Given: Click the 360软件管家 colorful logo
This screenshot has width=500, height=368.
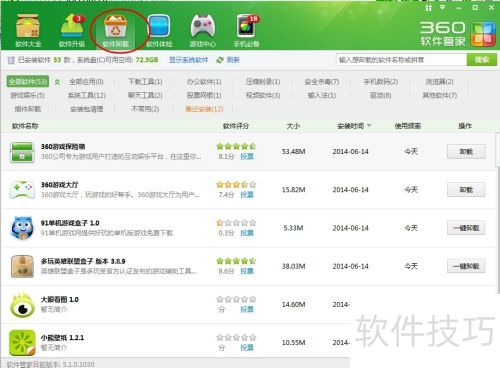Looking at the screenshot, I should point(483,34).
